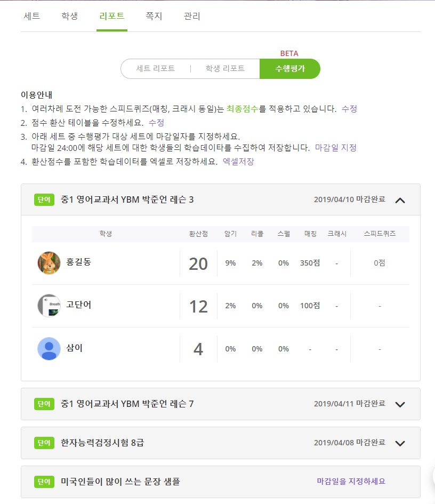The height and width of the screenshot is (504, 435).
Task: Click 홍길동's rabbit avatar icon
Action: pos(49,263)
